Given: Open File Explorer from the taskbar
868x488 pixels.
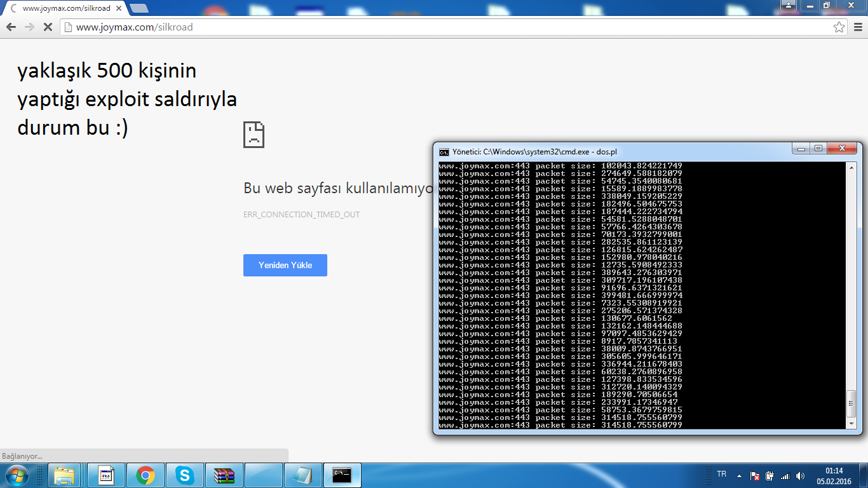Looking at the screenshot, I should click(x=65, y=475).
